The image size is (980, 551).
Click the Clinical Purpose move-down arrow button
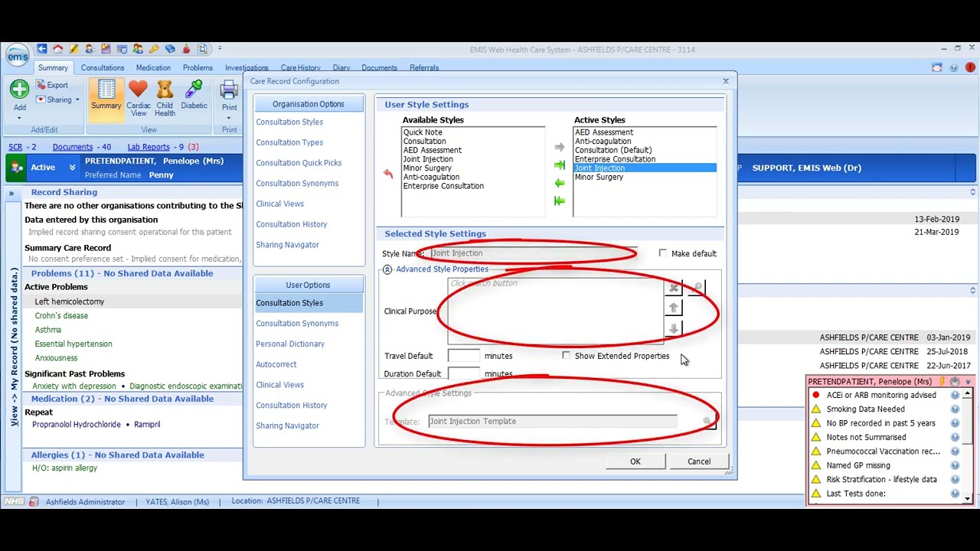pyautogui.click(x=674, y=328)
